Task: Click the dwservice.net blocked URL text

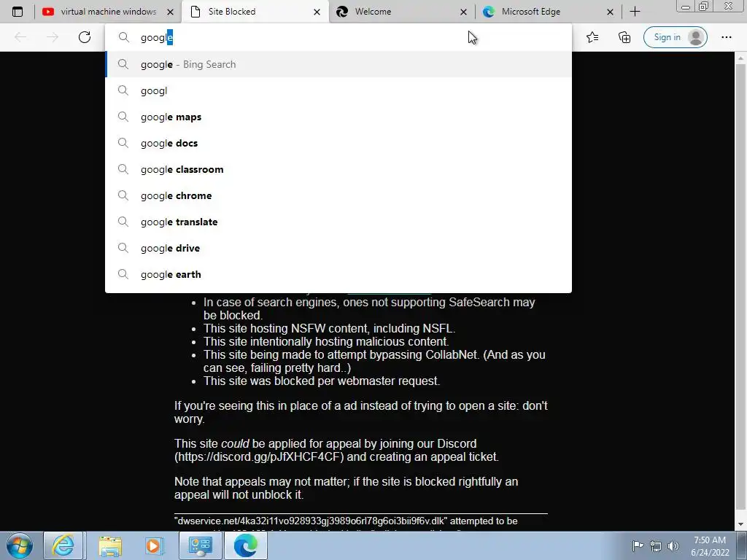Action: coord(311,521)
